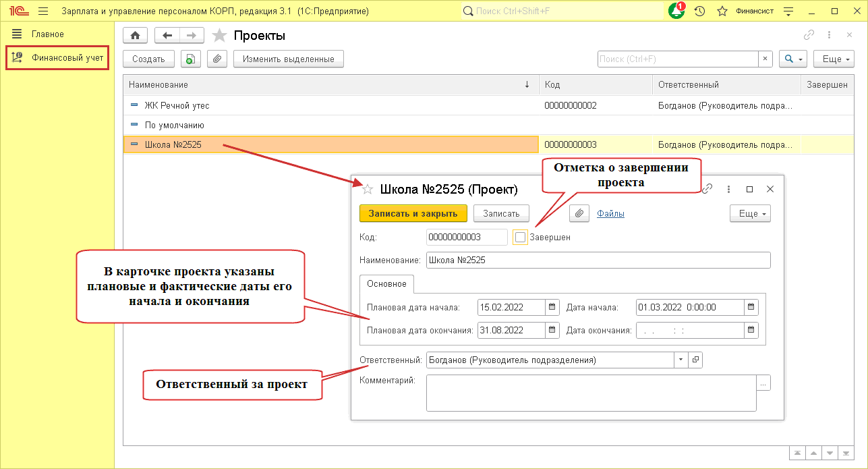Screen dimensions: 868x469
Task: Open the notifications bell icon
Action: [x=676, y=11]
